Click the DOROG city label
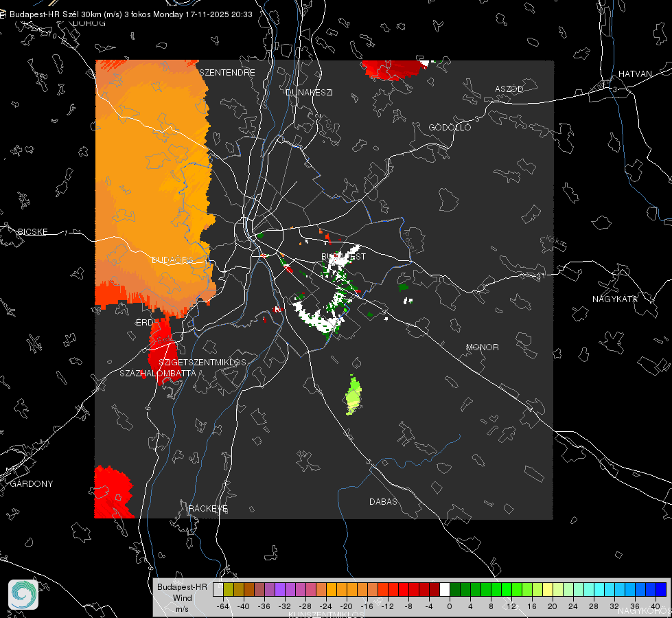This screenshot has height=618, width=672. [x=89, y=23]
